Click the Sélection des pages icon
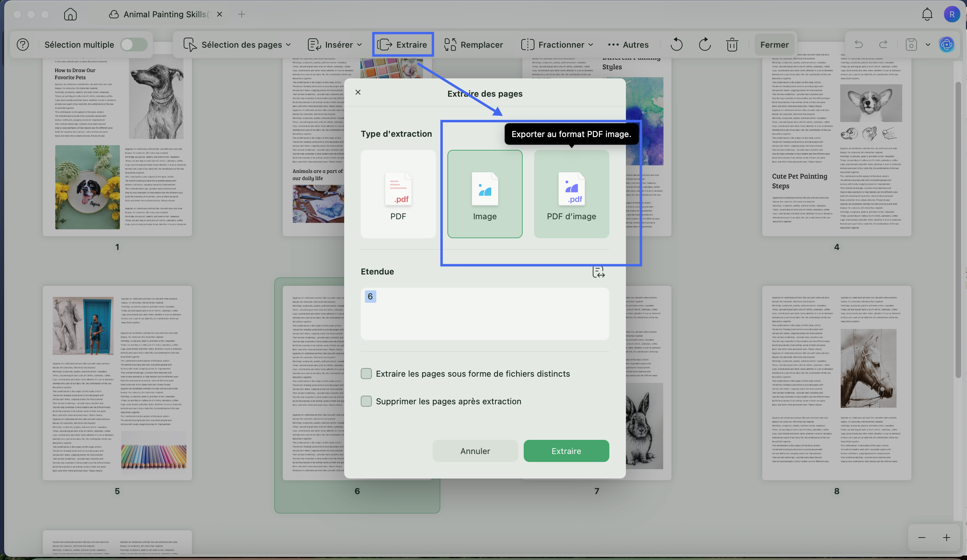The image size is (967, 560). pos(190,45)
